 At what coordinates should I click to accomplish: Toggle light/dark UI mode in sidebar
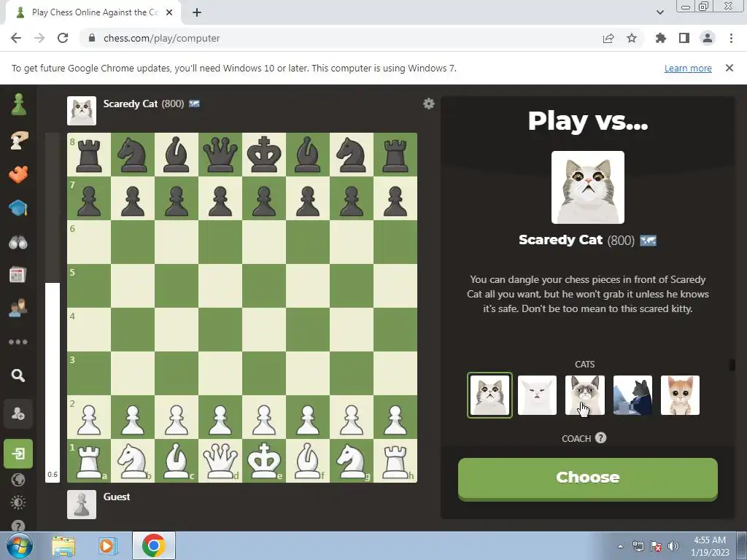coord(18,503)
